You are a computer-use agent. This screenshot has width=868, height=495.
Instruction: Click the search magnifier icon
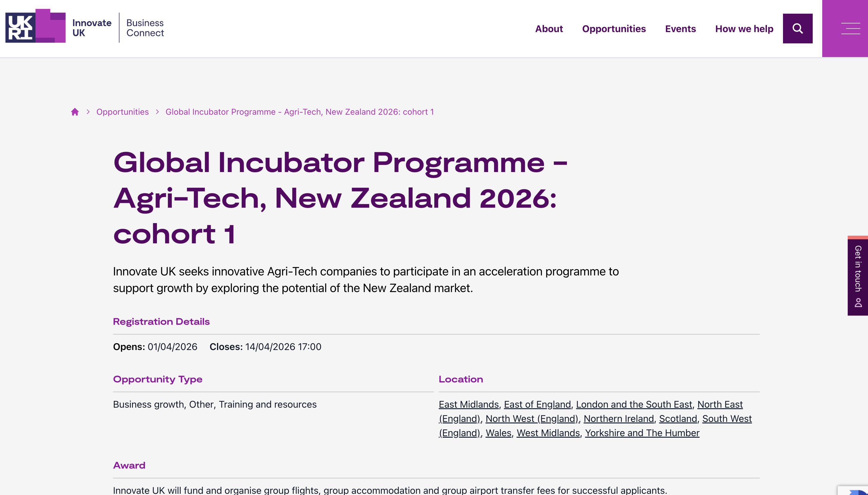pos(797,29)
